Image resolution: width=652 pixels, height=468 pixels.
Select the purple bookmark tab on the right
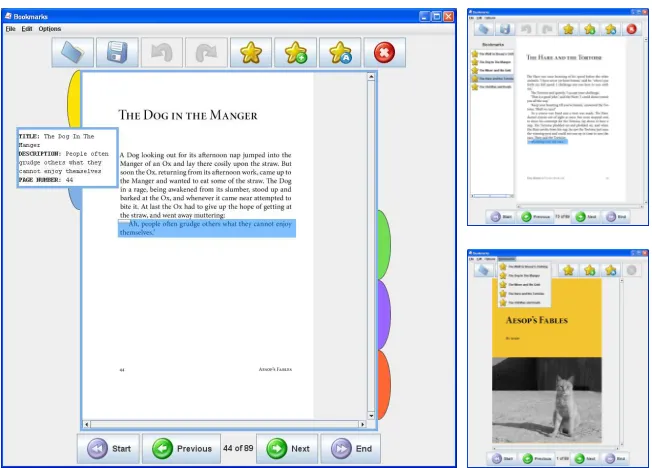[x=384, y=315]
